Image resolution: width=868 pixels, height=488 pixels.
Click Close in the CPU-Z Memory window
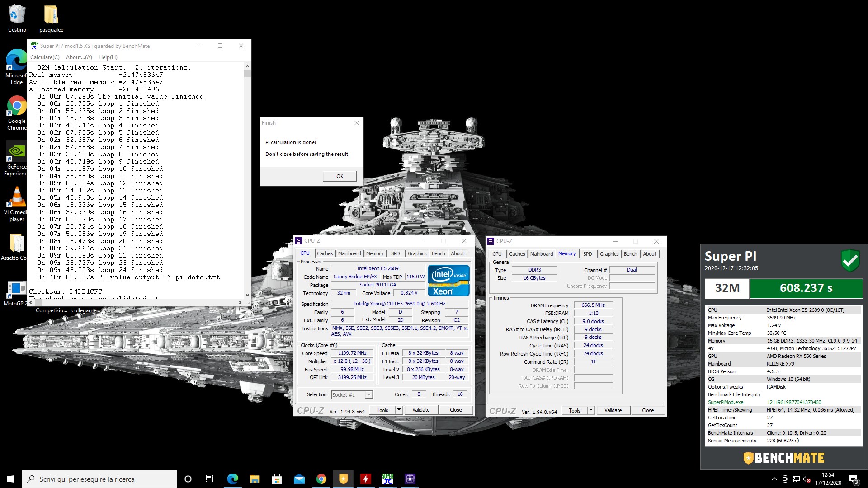[x=648, y=410]
